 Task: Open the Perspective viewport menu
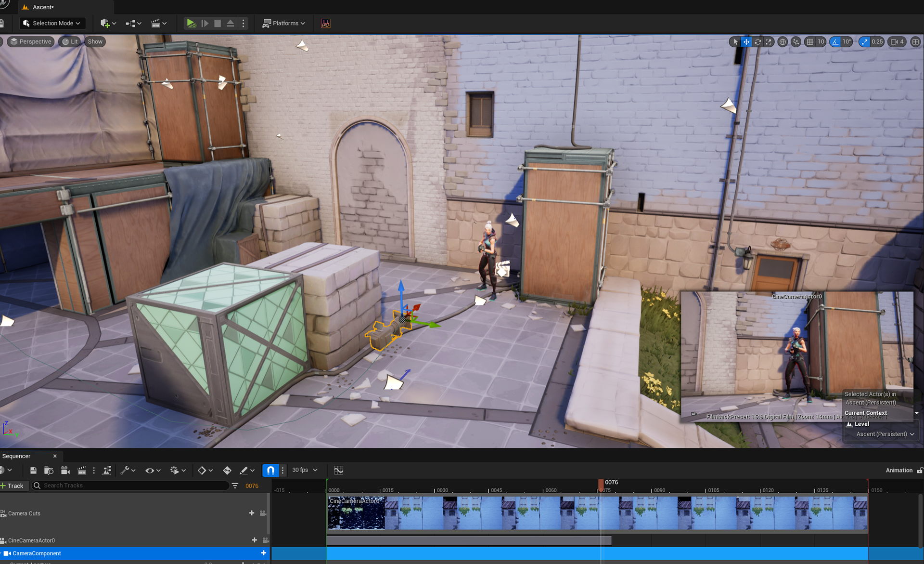point(31,41)
